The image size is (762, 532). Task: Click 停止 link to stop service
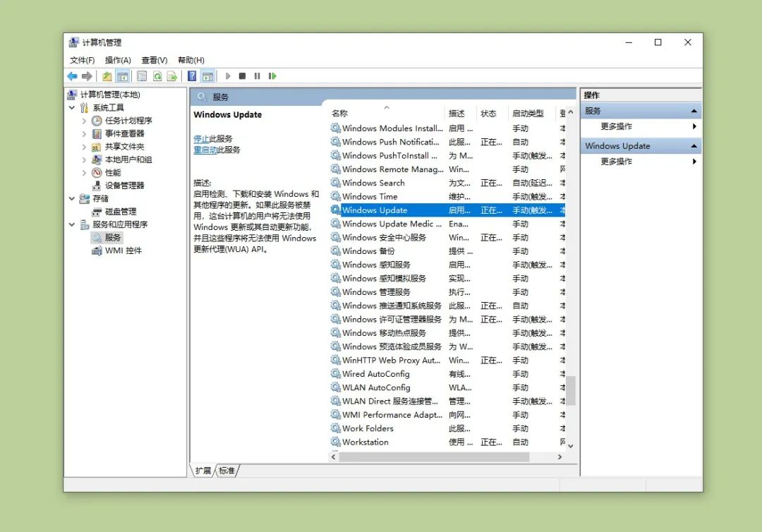tap(201, 139)
